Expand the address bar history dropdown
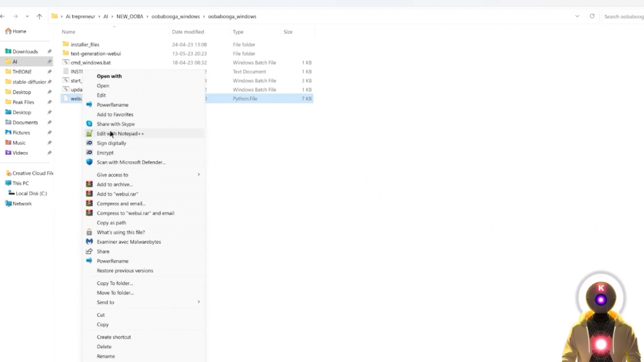 (x=577, y=16)
